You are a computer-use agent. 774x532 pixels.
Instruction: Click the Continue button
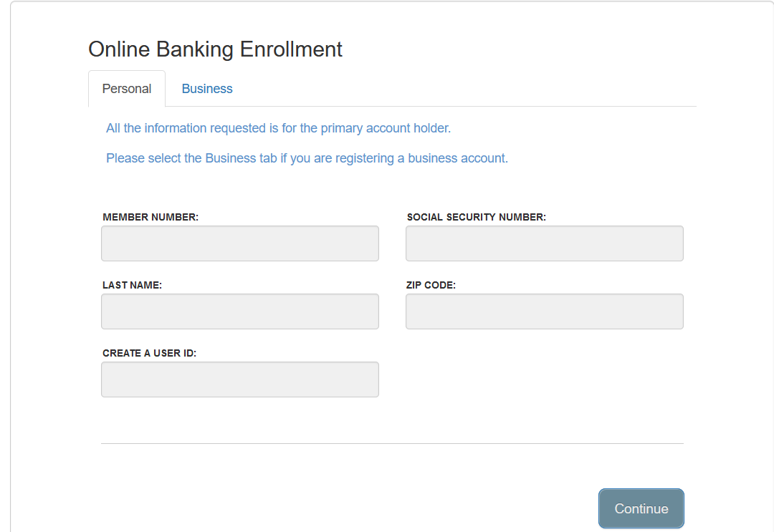[x=641, y=508]
